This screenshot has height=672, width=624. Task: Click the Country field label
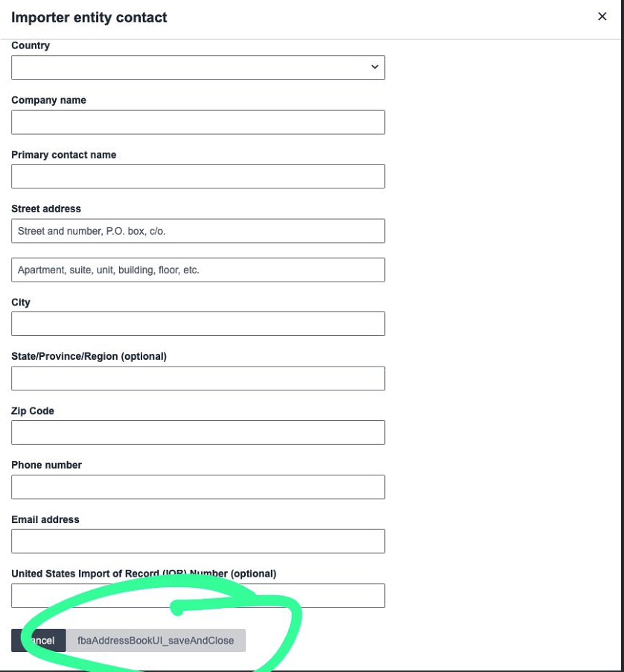pos(31,45)
